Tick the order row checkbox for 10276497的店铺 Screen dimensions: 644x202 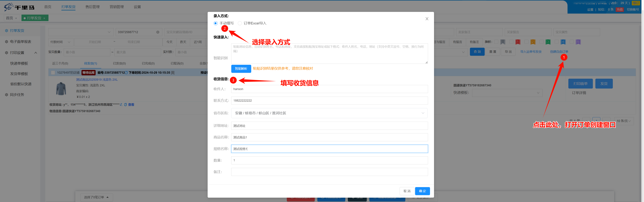[x=53, y=73]
